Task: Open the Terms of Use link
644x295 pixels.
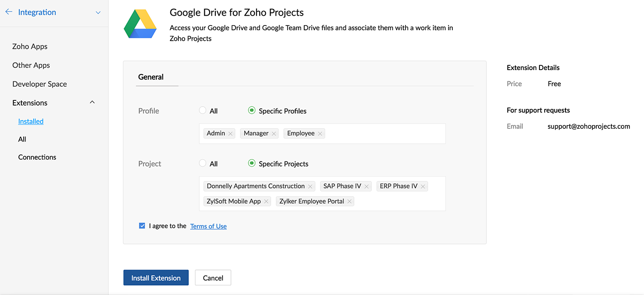Action: [208, 226]
